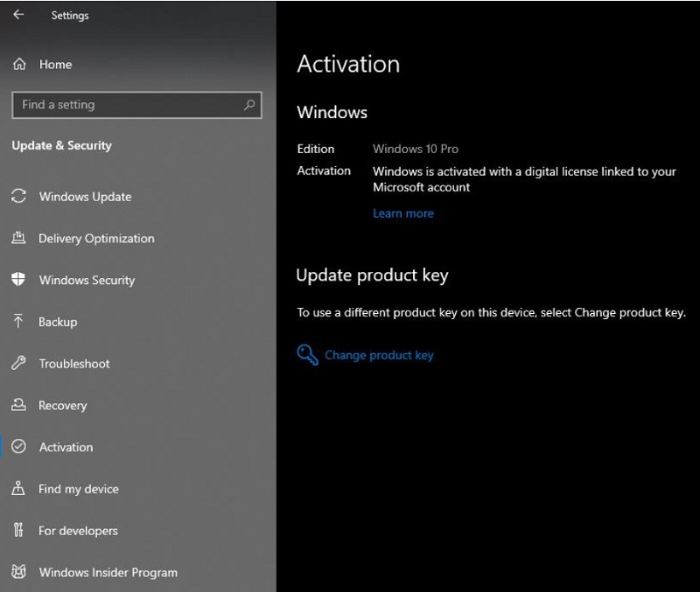The width and height of the screenshot is (700, 592).
Task: Click the Windows Update sync icon
Action: (18, 196)
